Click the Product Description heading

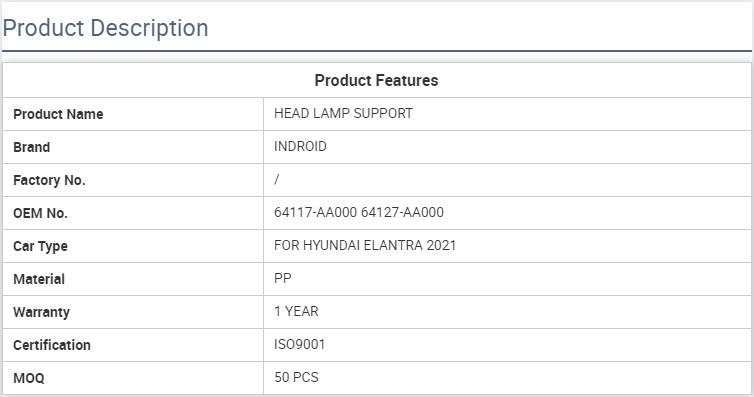[x=105, y=28]
